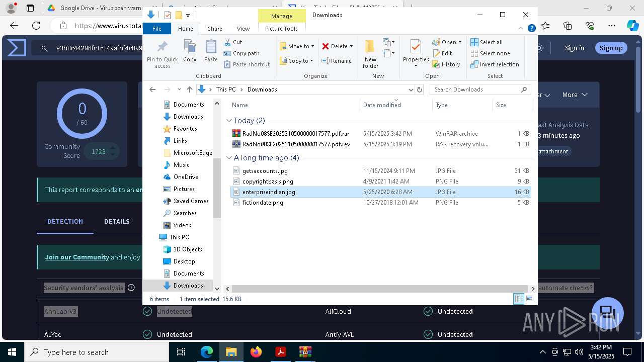Refresh the Downloads folder view
644x362 pixels.
(x=420, y=89)
